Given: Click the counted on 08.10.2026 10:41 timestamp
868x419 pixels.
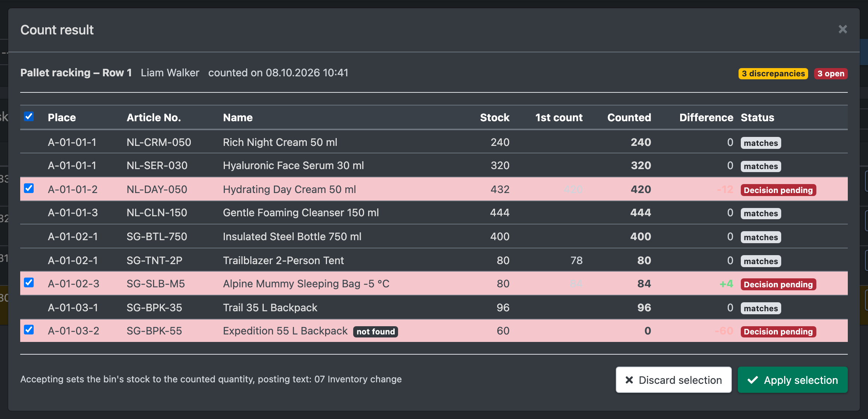Looking at the screenshot, I should tap(278, 73).
